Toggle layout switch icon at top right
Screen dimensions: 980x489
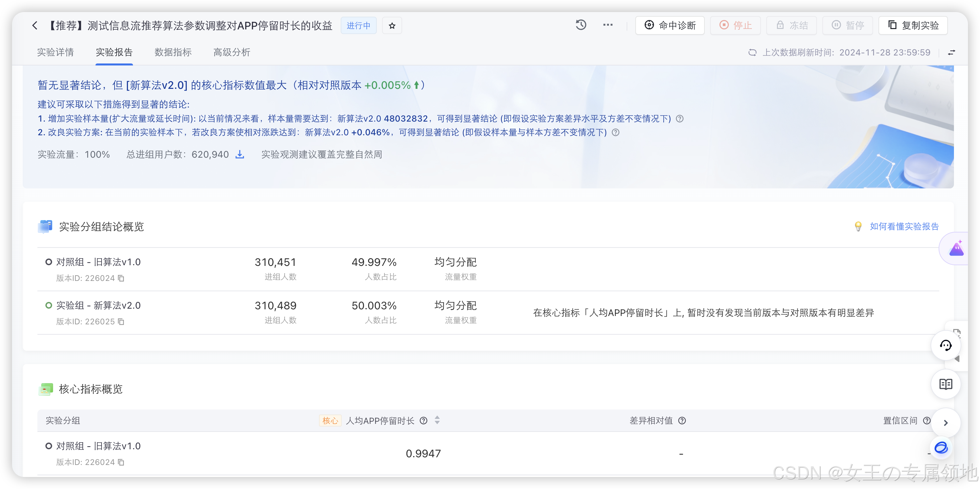951,52
